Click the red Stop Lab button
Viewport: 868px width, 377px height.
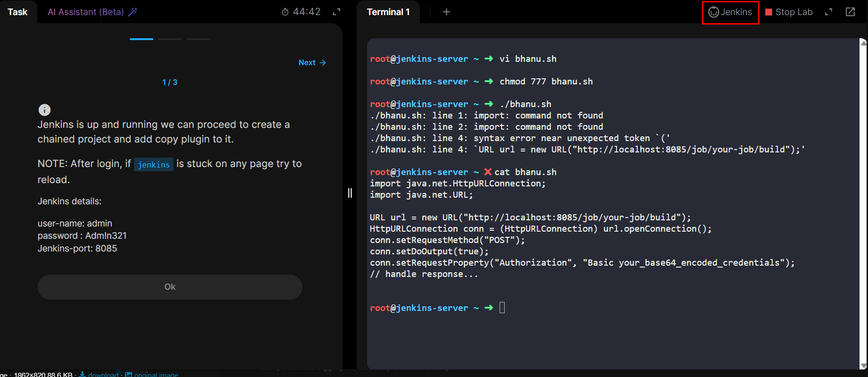pyautogui.click(x=789, y=12)
